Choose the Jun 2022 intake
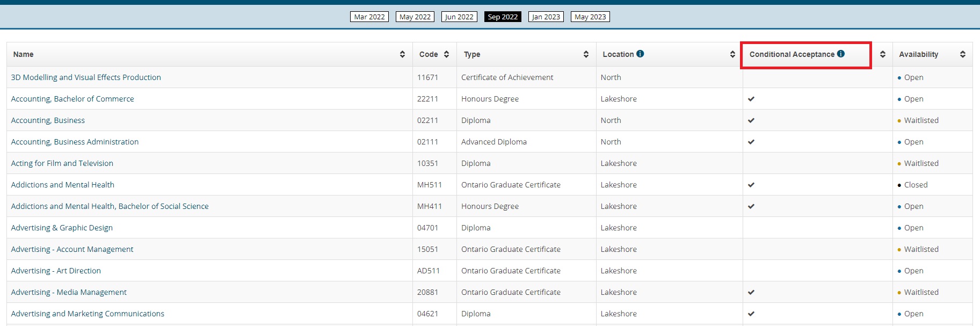The width and height of the screenshot is (980, 326). coord(459,17)
